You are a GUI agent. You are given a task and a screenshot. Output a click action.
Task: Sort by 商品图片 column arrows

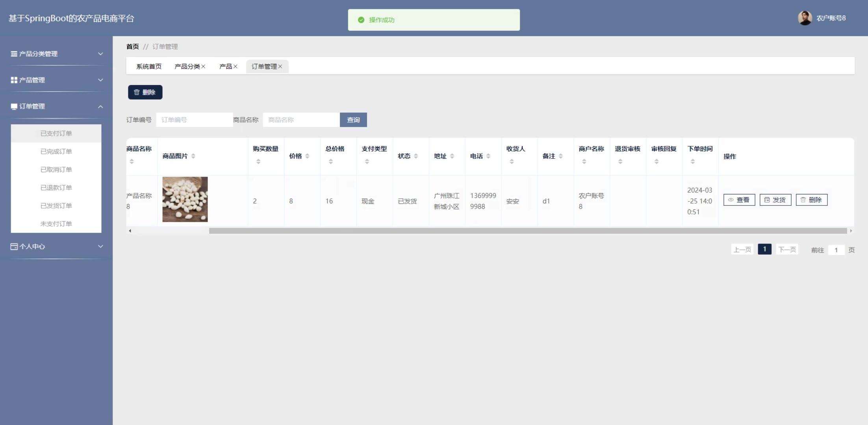[x=193, y=156]
